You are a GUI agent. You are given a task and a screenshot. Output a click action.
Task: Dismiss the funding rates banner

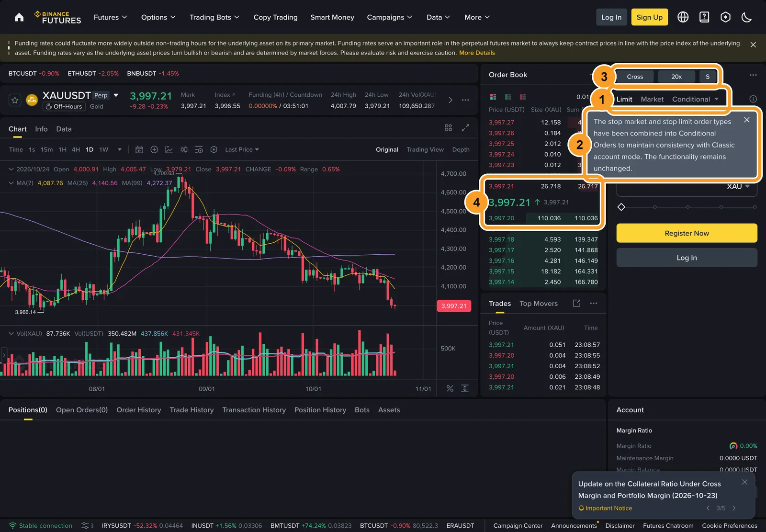pos(753,45)
